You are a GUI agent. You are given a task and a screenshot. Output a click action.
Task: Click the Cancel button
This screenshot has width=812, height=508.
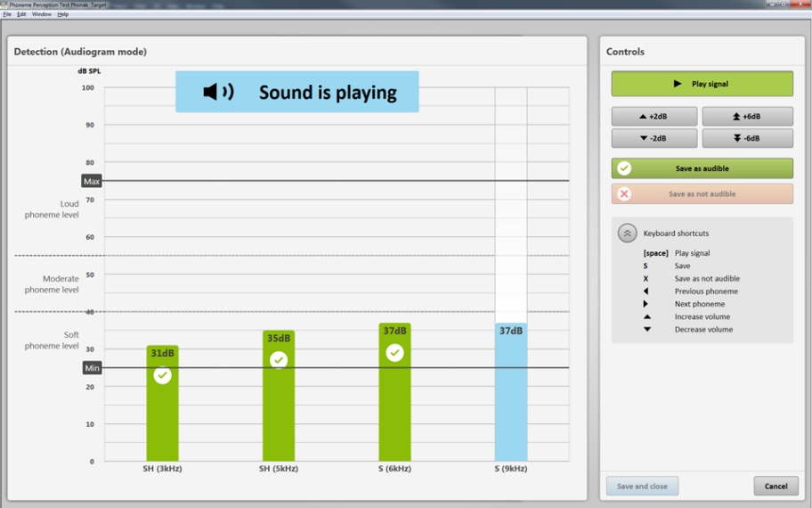tap(775, 486)
